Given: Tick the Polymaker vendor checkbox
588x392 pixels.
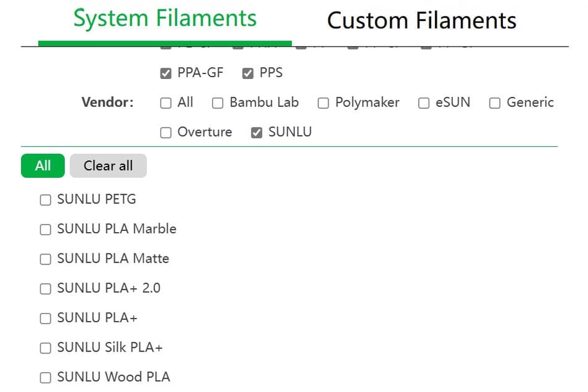Looking at the screenshot, I should pyautogui.click(x=324, y=103).
